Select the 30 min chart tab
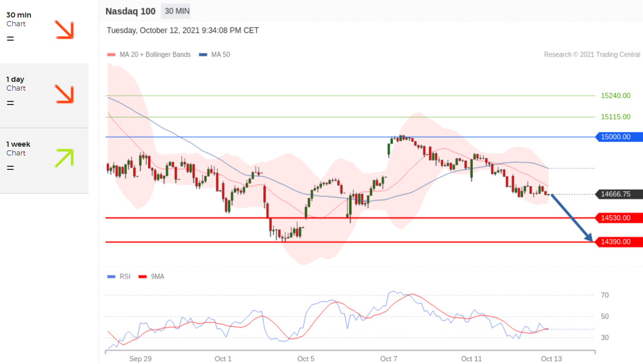Viewport: 643px width, 364px height. click(44, 31)
